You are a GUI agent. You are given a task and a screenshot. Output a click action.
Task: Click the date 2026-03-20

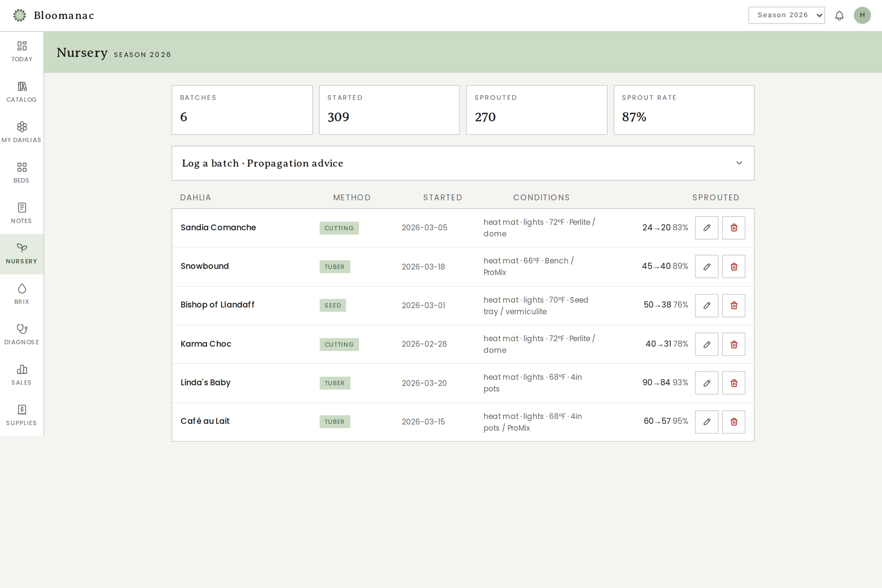pos(424,383)
